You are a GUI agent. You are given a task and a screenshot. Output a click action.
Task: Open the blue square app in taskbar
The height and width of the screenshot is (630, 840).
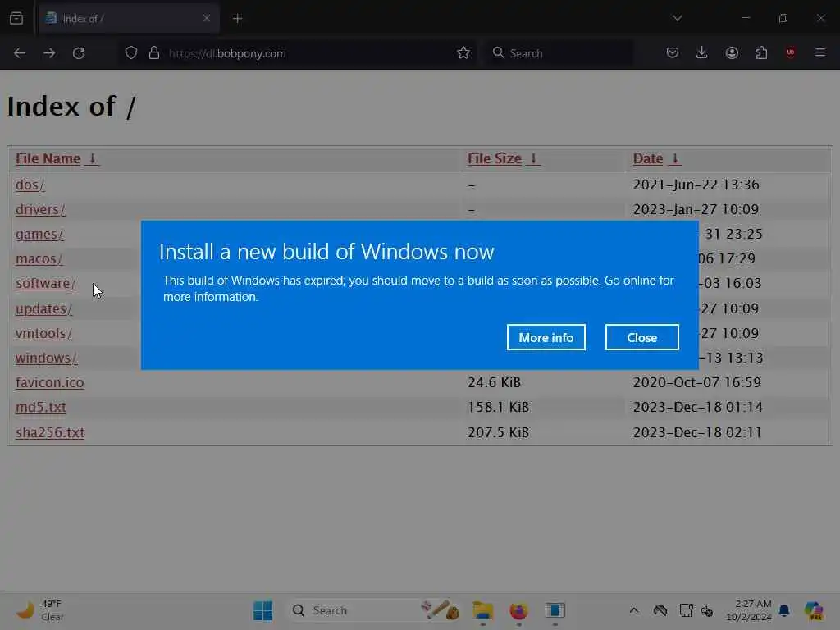click(555, 610)
